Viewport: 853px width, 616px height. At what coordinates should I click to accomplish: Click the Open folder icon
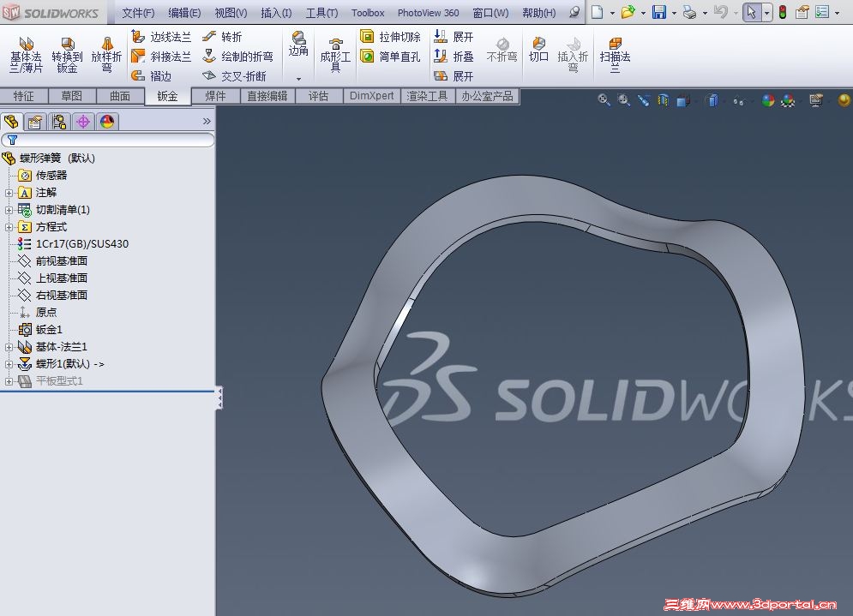click(628, 12)
